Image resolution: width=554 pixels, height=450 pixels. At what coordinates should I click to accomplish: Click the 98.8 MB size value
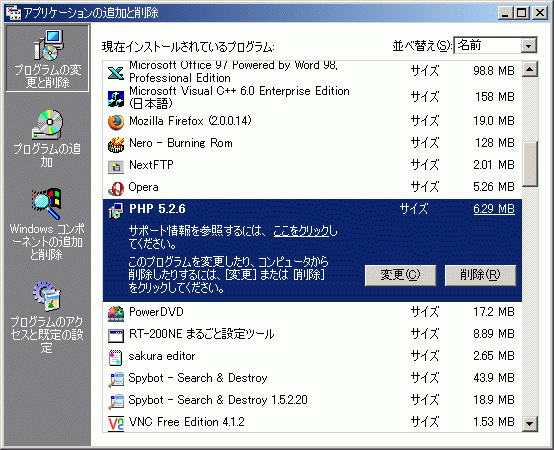(x=494, y=71)
